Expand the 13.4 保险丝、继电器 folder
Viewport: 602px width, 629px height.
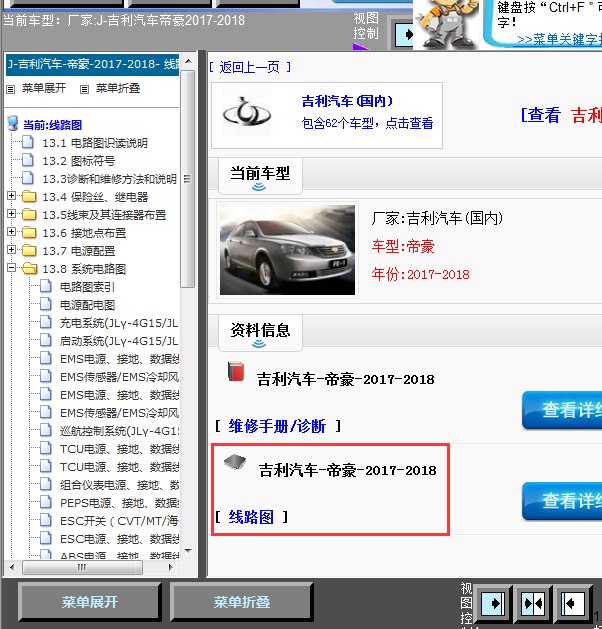[12, 196]
